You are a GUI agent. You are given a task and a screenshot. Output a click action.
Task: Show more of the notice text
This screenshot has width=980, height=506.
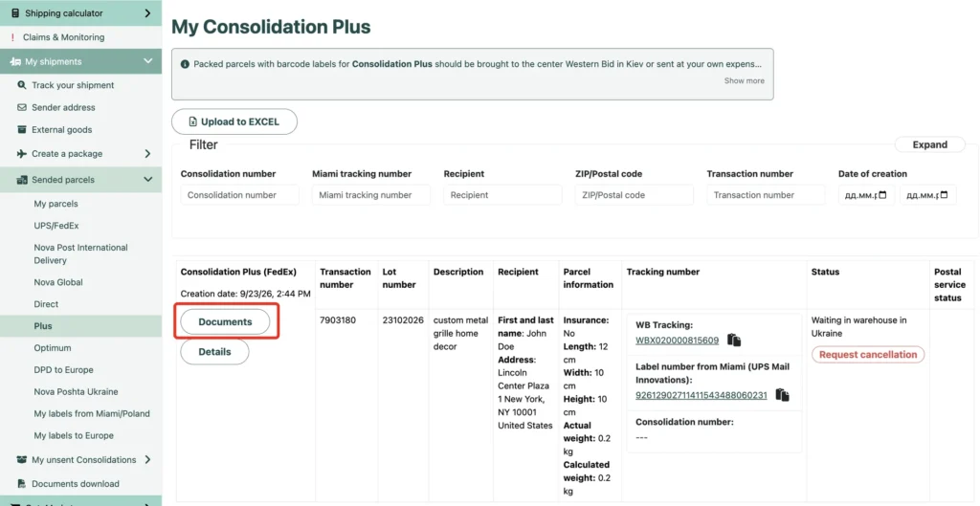click(x=745, y=80)
